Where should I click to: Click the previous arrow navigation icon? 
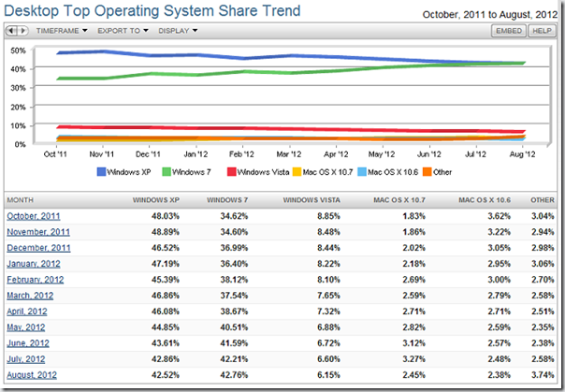pos(11,31)
